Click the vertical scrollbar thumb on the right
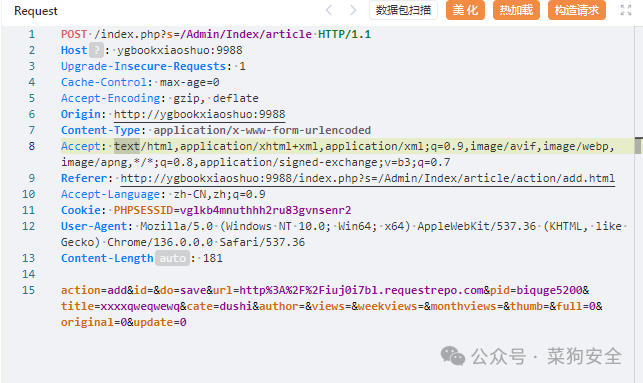Screen dimensions: 643x383 coord(638,146)
